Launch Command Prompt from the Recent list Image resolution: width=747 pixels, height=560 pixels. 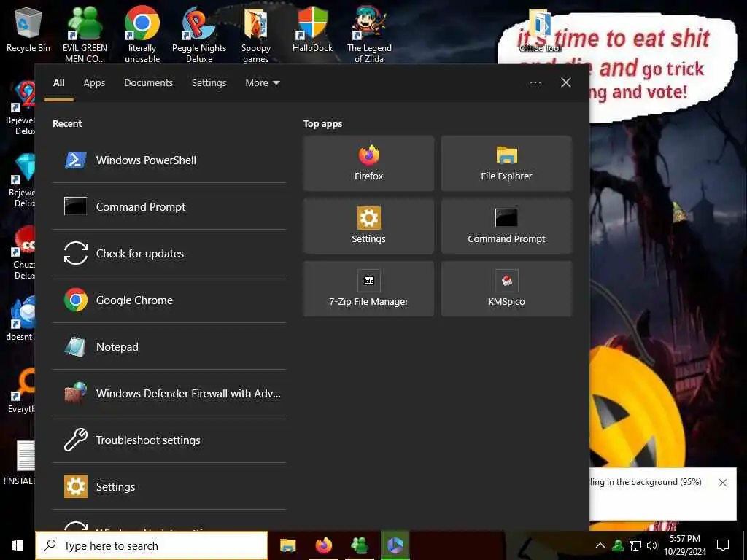[169, 206]
